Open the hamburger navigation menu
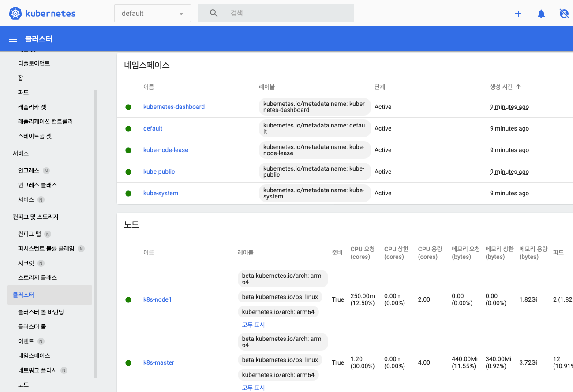 pyautogui.click(x=13, y=39)
